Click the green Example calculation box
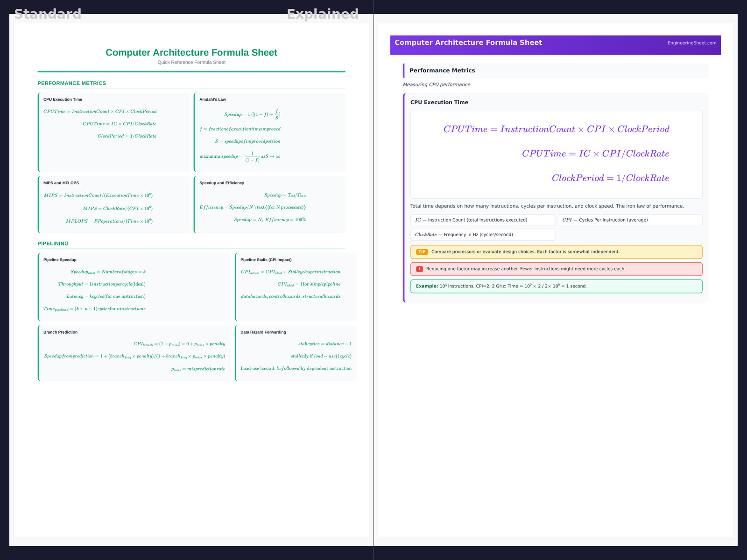The image size is (747, 560). tap(556, 287)
